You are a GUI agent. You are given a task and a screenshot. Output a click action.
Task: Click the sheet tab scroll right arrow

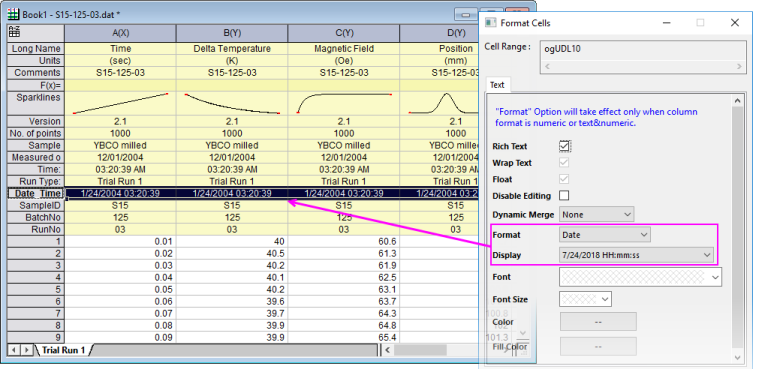27,350
